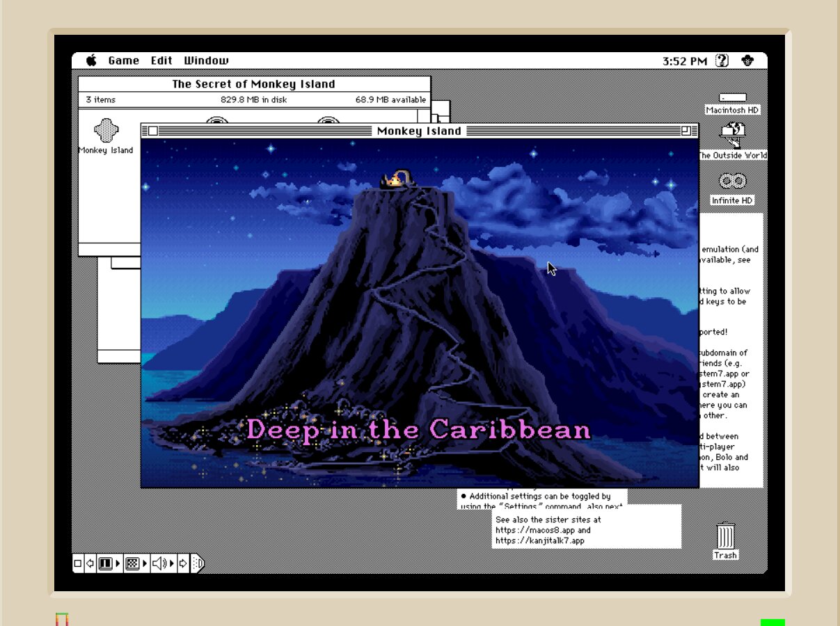This screenshot has width=840, height=626.
Task: Open the Game menu
Action: [123, 61]
